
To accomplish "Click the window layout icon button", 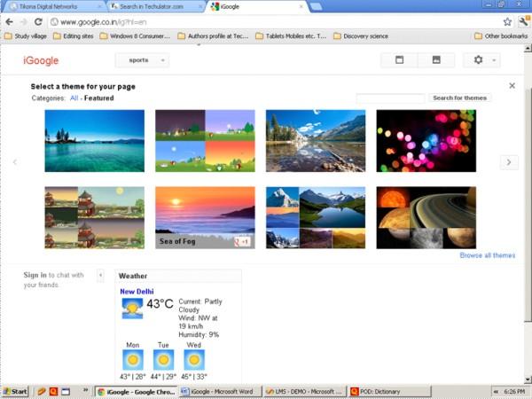I will tap(399, 60).
